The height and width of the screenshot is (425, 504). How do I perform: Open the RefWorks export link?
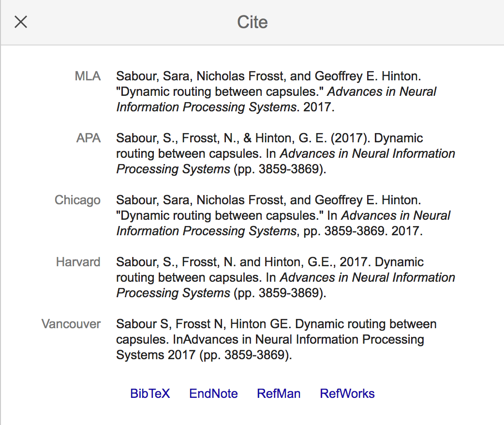347,394
